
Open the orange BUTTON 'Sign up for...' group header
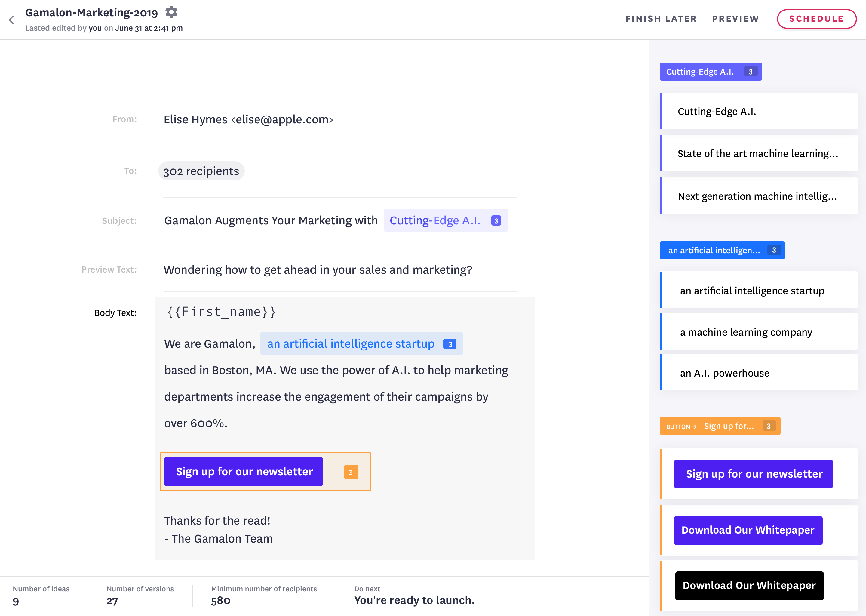tap(720, 426)
